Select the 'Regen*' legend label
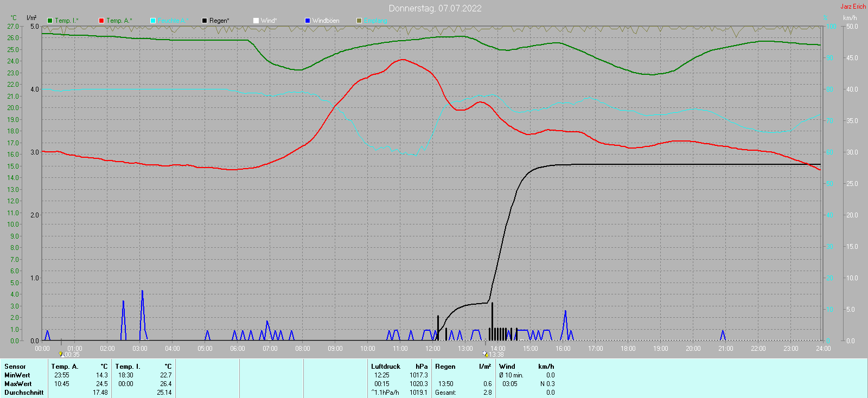 pyautogui.click(x=219, y=21)
